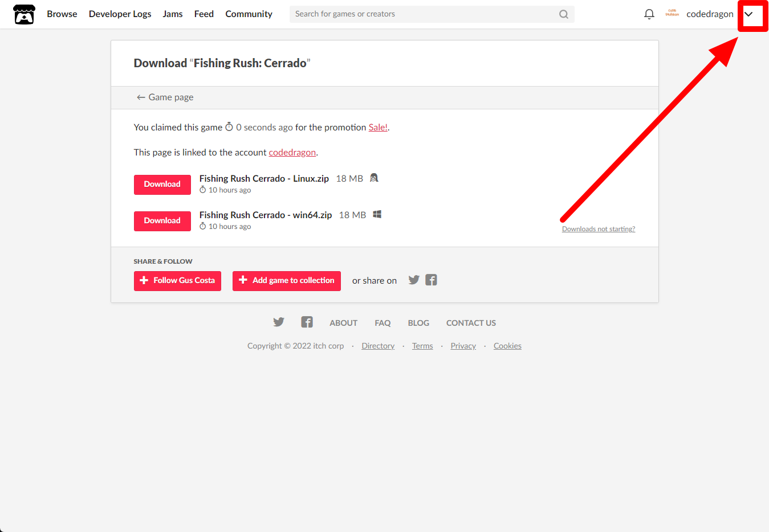Screen dimensions: 769x532
Task: Open the Browse menu
Action: tap(62, 14)
